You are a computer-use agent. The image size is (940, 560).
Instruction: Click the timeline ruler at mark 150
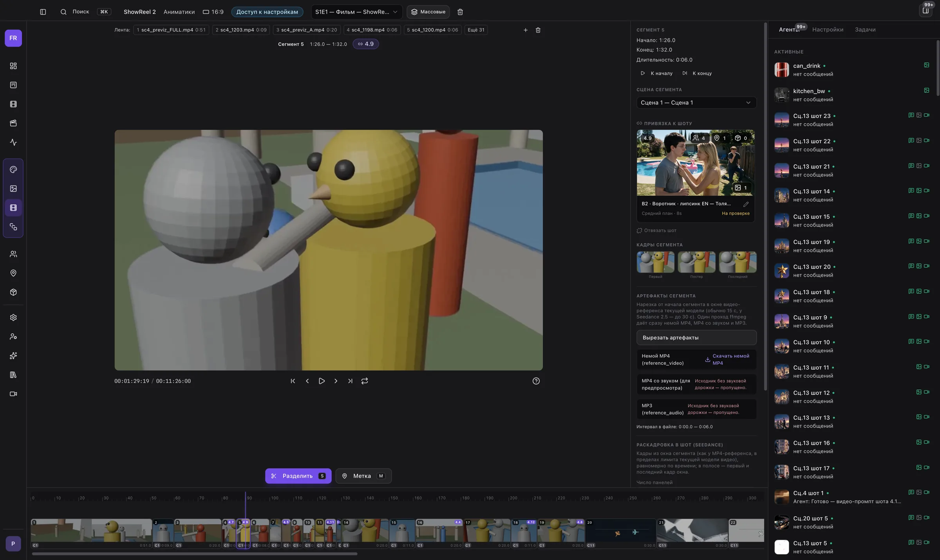(x=394, y=498)
